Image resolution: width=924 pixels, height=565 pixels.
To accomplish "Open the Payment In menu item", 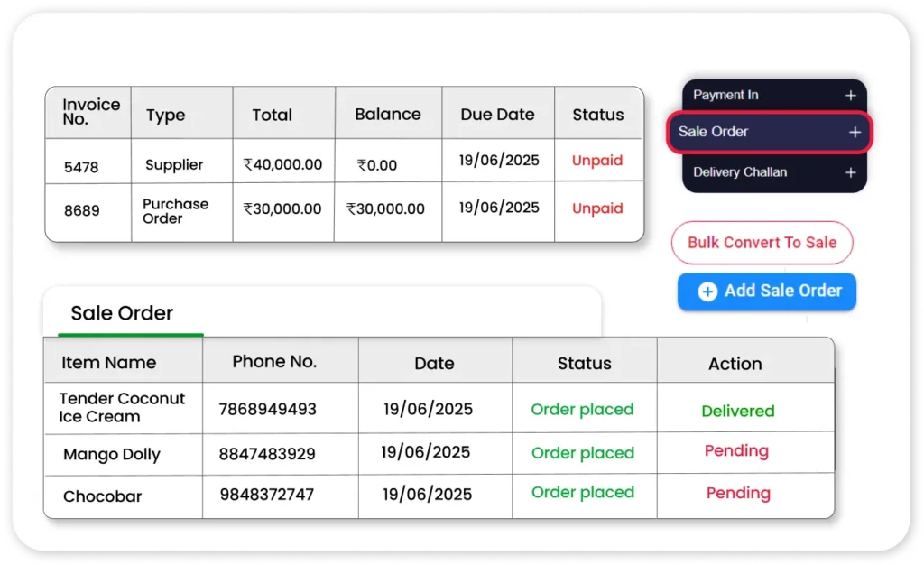I will (x=725, y=96).
